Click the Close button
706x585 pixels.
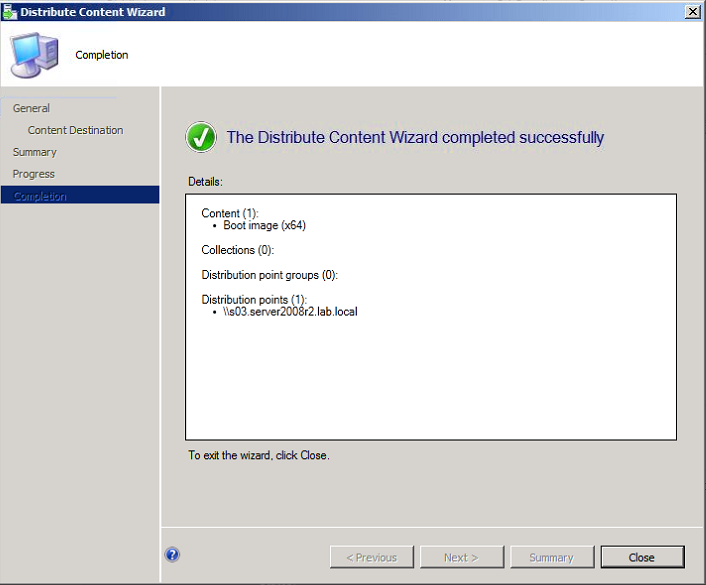[x=643, y=557]
